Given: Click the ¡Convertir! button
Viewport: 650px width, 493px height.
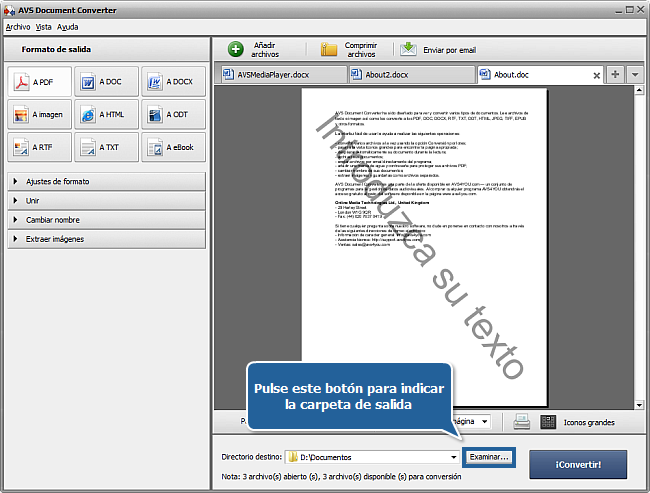Looking at the screenshot, I should 578,464.
